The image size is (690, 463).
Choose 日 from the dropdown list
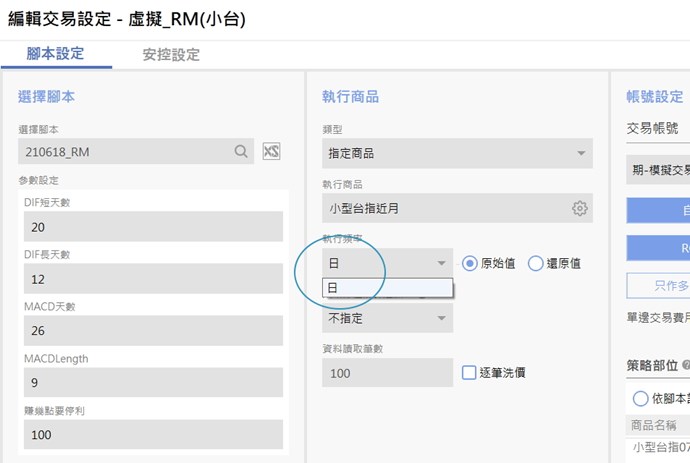(387, 288)
